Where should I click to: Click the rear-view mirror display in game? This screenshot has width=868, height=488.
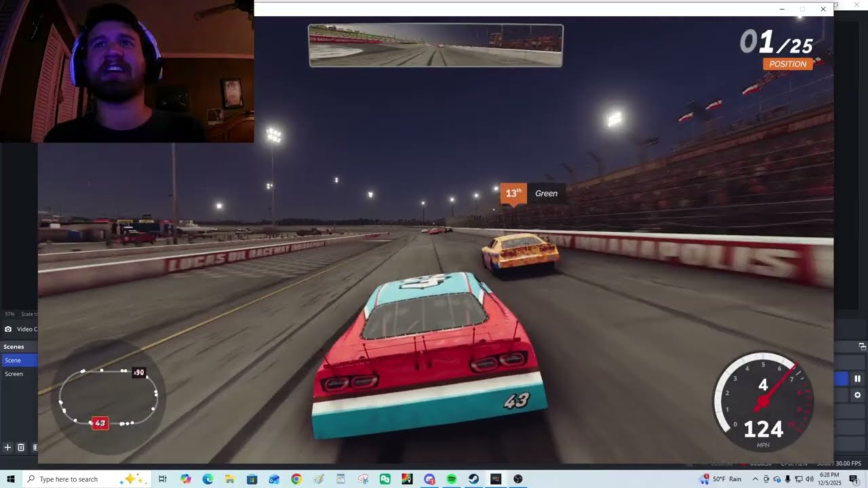coord(435,45)
